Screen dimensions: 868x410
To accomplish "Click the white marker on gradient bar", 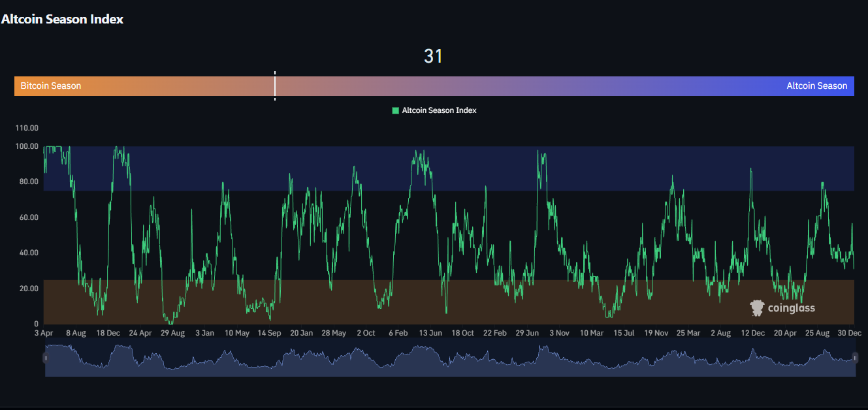I will (x=275, y=86).
